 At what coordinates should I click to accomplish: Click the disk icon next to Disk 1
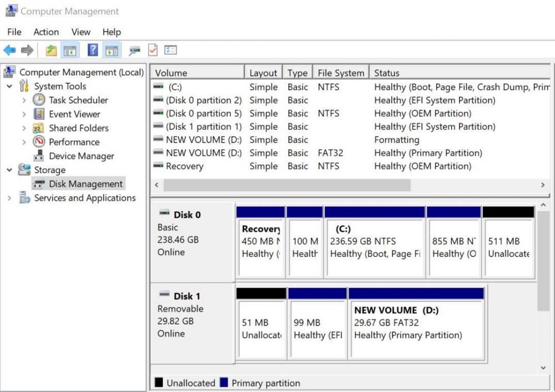164,294
